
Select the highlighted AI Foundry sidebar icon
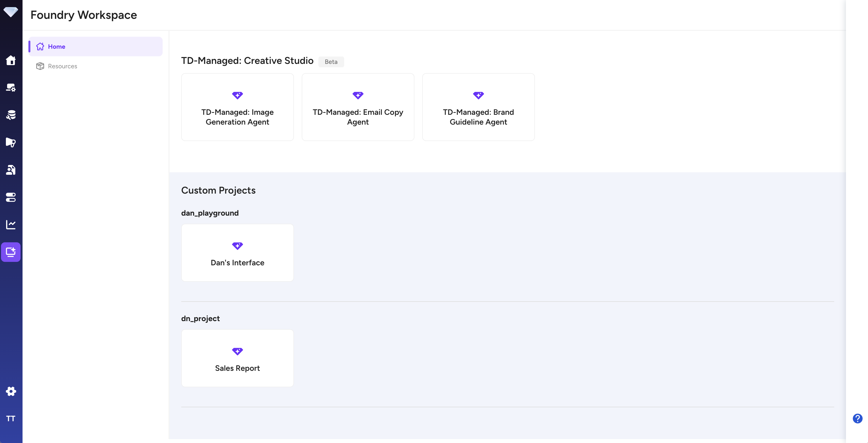(11, 252)
